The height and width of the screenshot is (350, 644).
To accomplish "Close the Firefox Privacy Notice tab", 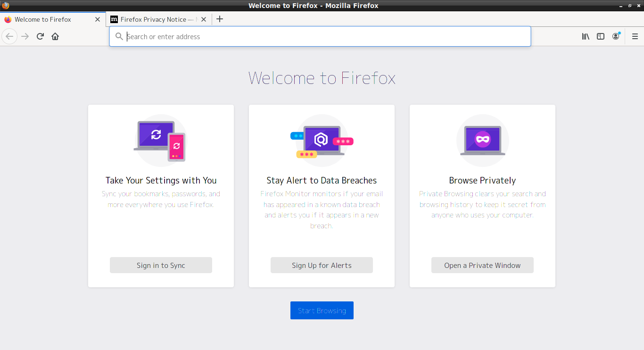I will 204,19.
